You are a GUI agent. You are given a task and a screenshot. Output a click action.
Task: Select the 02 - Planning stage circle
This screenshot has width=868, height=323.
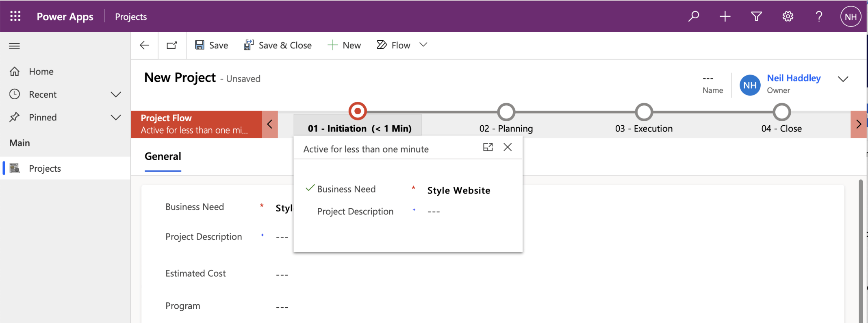(506, 112)
